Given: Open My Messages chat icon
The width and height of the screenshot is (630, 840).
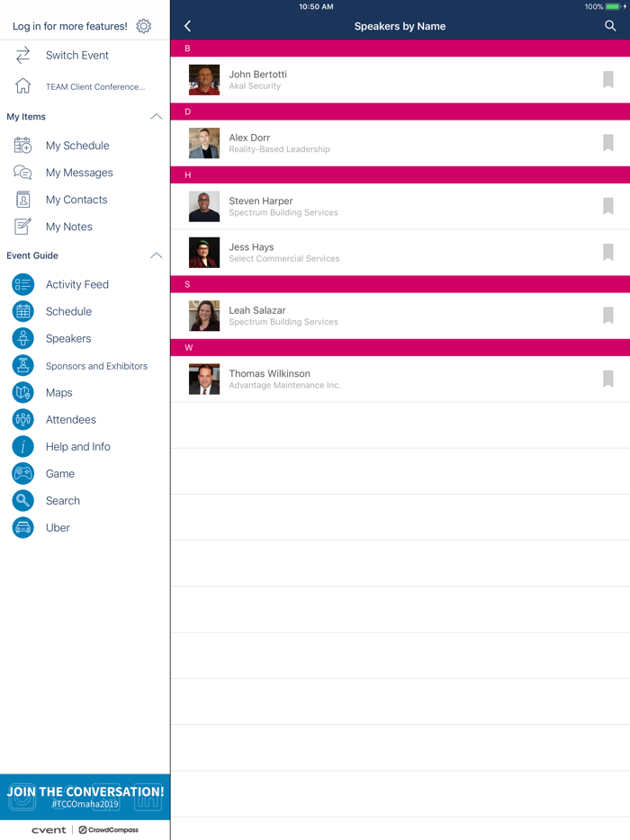Looking at the screenshot, I should click(x=22, y=172).
